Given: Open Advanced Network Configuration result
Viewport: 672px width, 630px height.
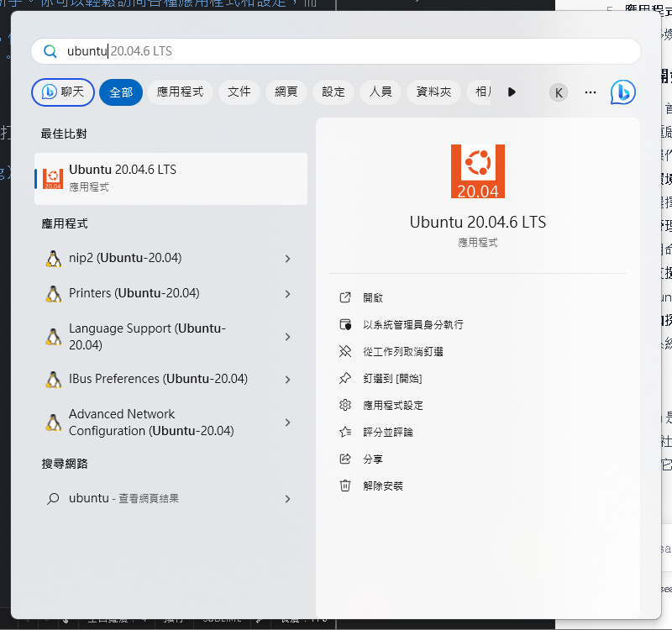Looking at the screenshot, I should coord(171,423).
